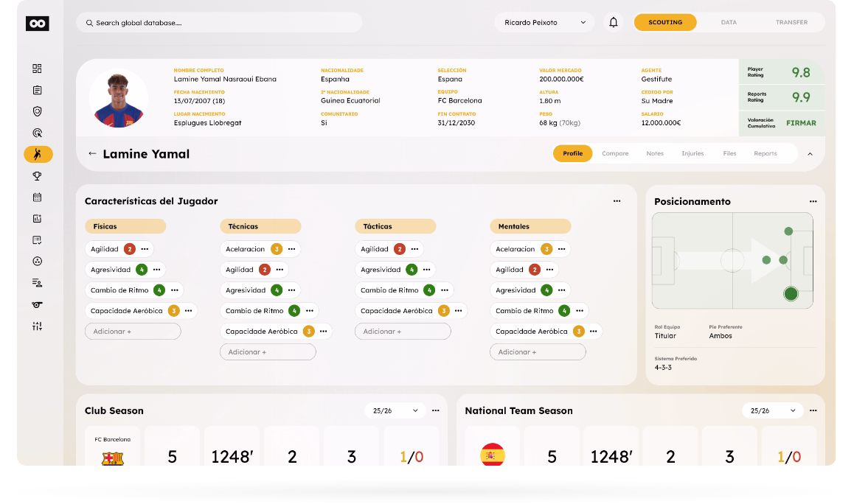Select the scouting search-click icon in sidebar
The height and width of the screenshot is (504, 854).
pyautogui.click(x=37, y=133)
